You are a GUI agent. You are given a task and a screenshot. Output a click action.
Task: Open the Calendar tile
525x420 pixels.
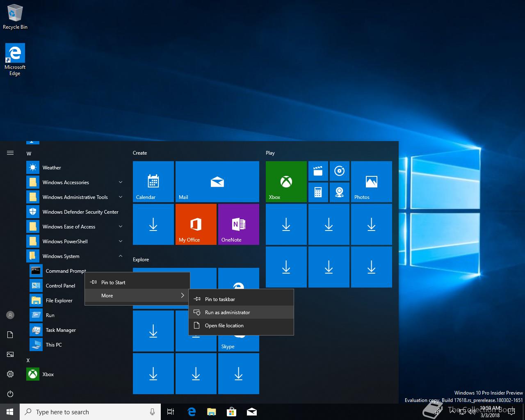[x=153, y=182]
